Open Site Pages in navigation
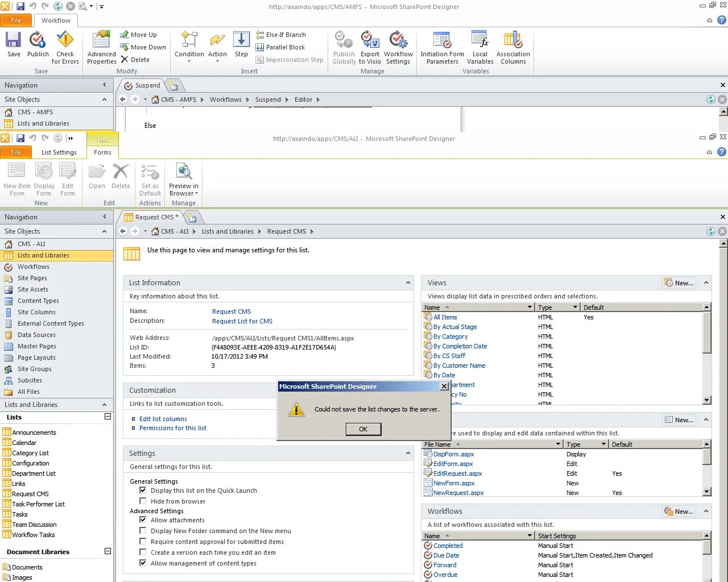The height and width of the screenshot is (582, 728). (32, 278)
